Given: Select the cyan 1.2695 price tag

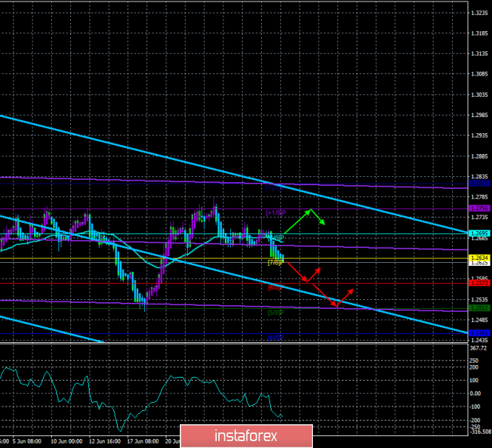Looking at the screenshot, I should point(479,233).
